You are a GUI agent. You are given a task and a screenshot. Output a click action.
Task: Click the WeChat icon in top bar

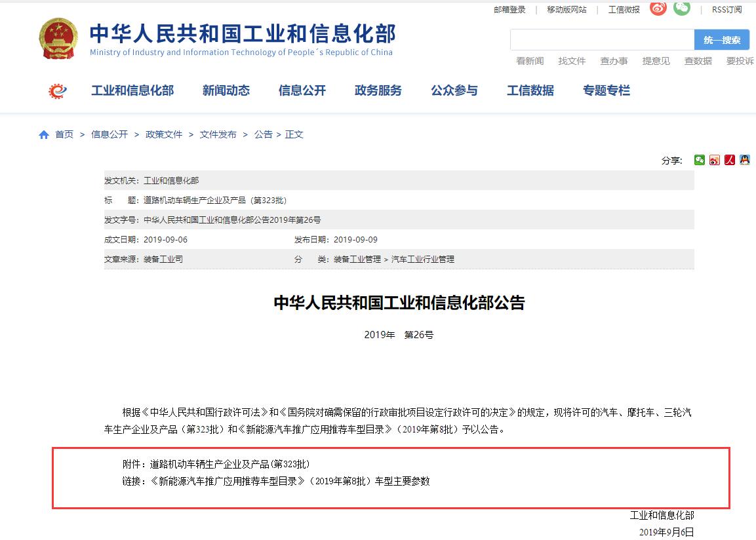point(683,9)
